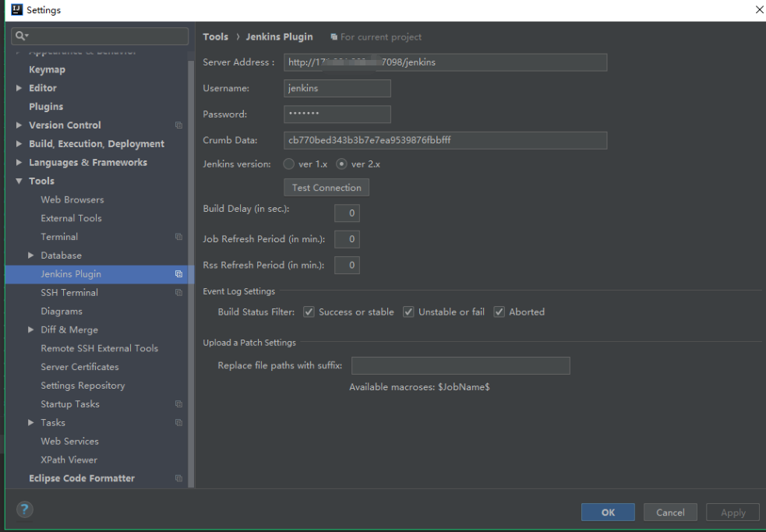Screen dimensions: 766x532
Task: Click the per-project settings icon next to Jenkins Plugin
Action: [x=179, y=274]
